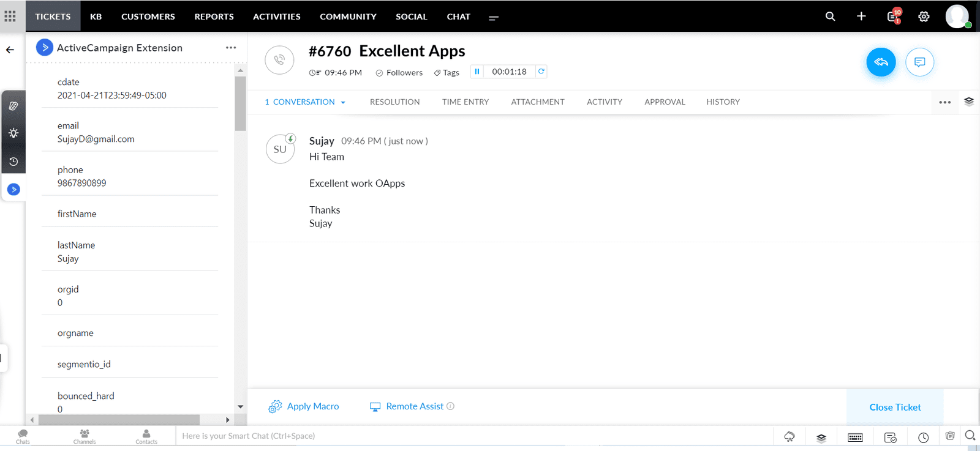Click the comment bubble button
Viewport: 980px width, 451px height.
919,62
